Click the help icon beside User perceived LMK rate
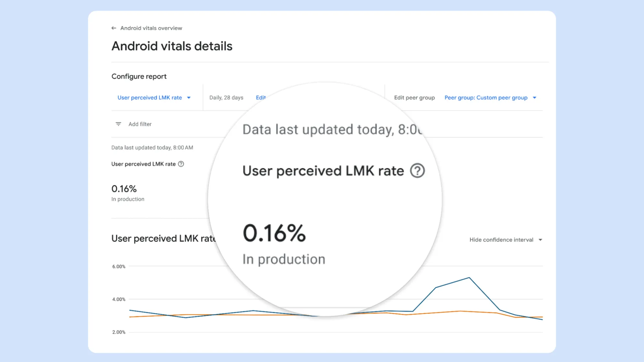 [x=181, y=164]
